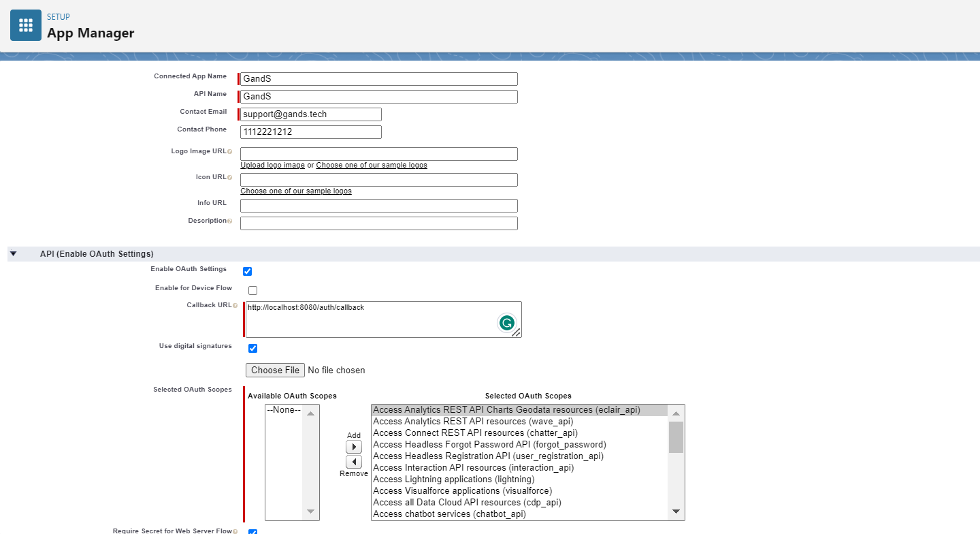Viewport: 980px width, 534px height.
Task: Click the Icon URL help icon
Action: coord(229,178)
